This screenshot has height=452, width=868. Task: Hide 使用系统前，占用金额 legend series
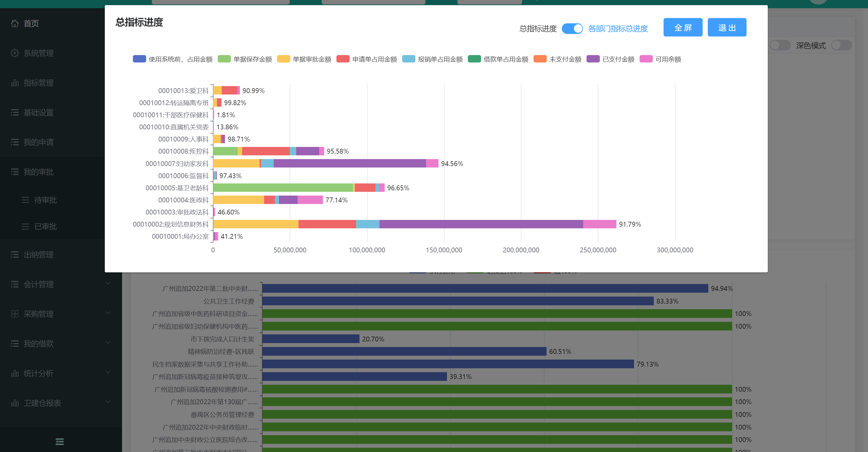point(173,59)
